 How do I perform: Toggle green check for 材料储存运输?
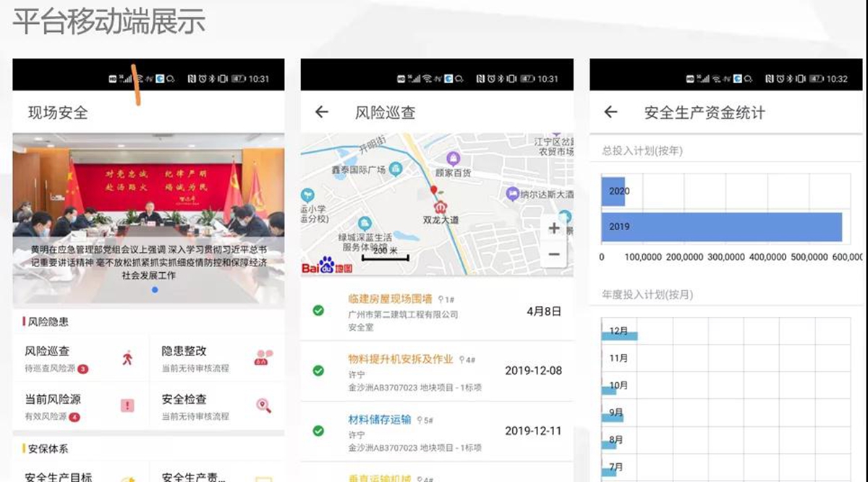tap(318, 431)
